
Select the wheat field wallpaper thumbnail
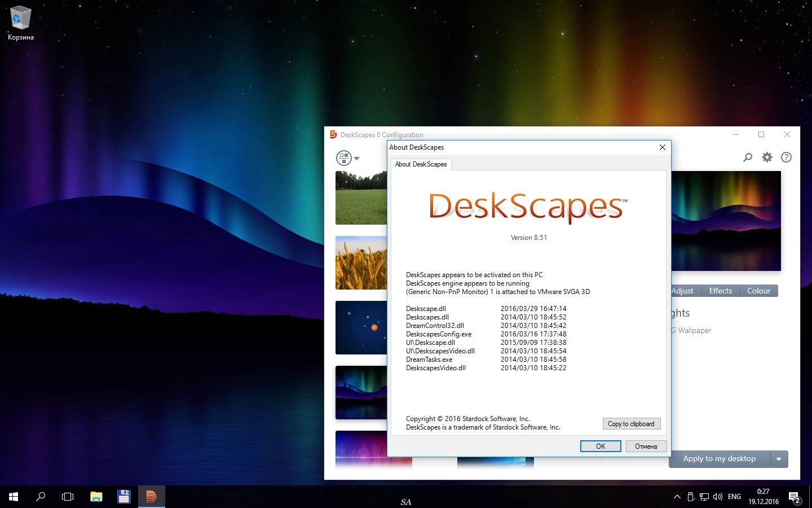[361, 262]
